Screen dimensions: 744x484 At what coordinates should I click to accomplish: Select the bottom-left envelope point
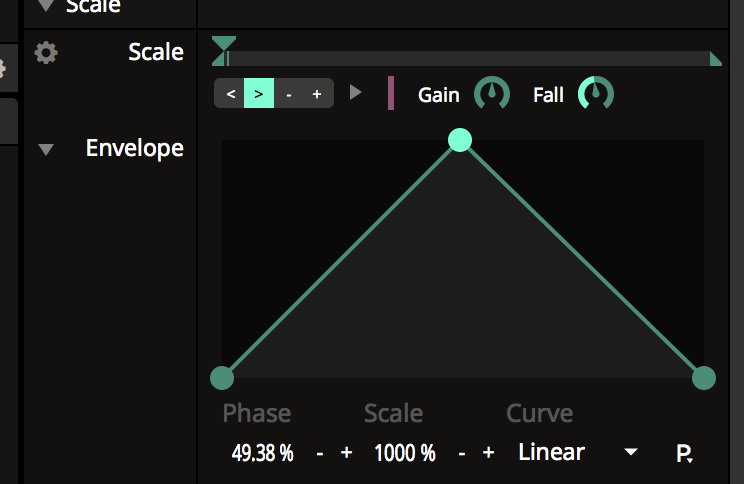tap(222, 377)
